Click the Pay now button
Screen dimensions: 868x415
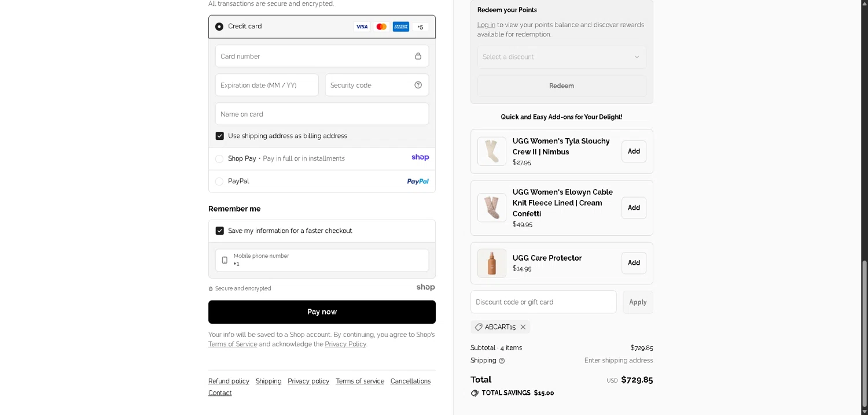click(322, 312)
